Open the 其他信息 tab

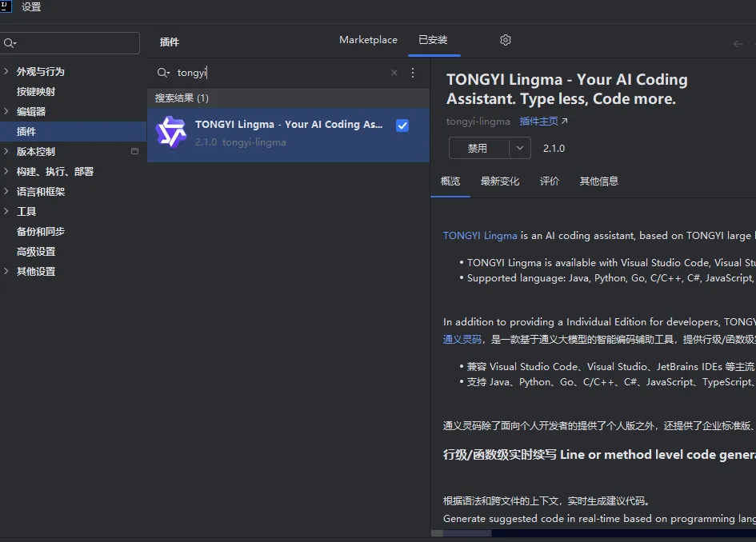click(x=599, y=181)
